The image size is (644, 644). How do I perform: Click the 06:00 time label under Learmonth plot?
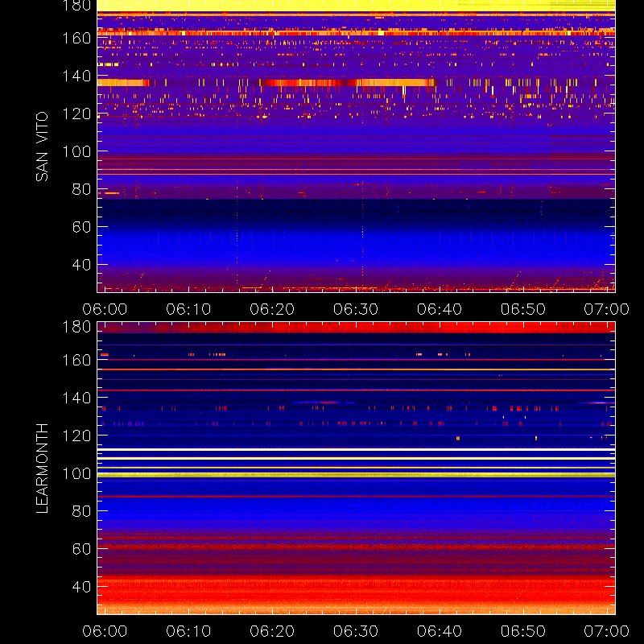(105, 631)
